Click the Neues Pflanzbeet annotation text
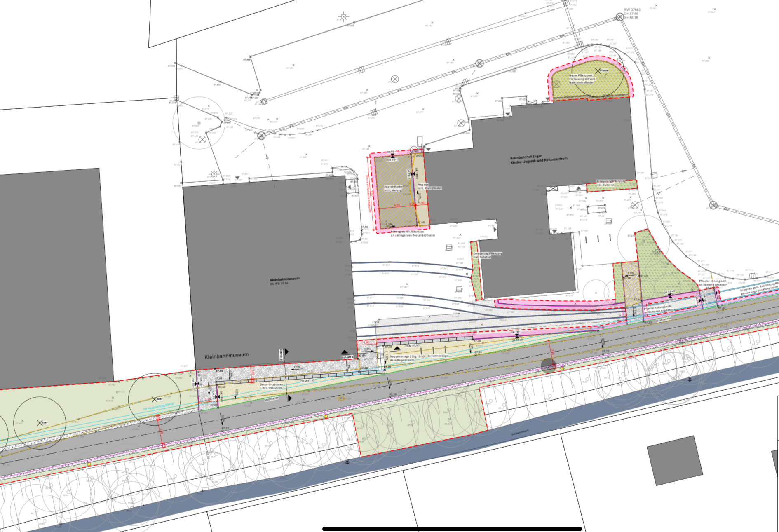The width and height of the screenshot is (779, 532). [x=581, y=79]
